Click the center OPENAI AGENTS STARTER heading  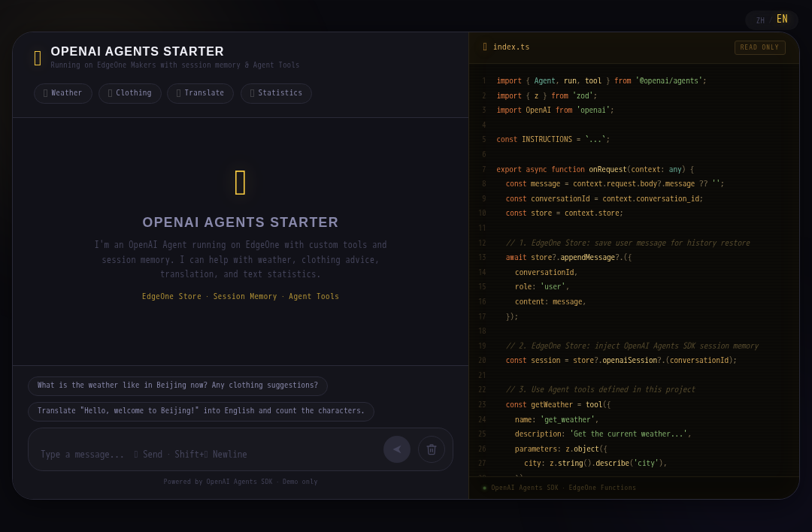click(241, 222)
